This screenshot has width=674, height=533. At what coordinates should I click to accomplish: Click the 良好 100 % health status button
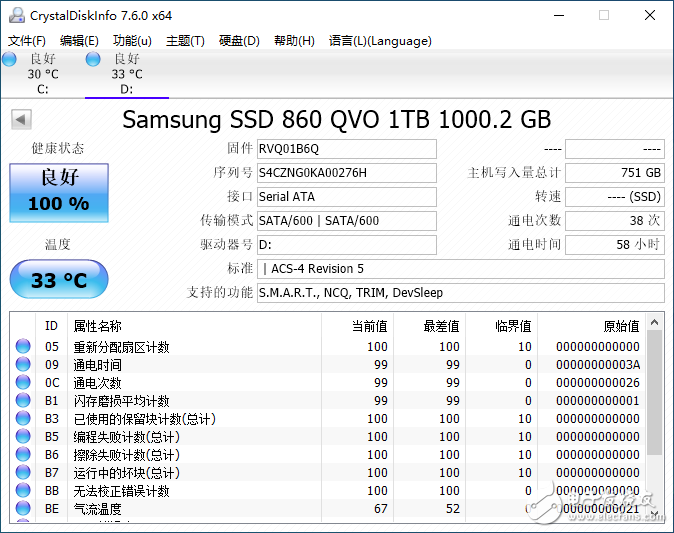pyautogui.click(x=59, y=193)
